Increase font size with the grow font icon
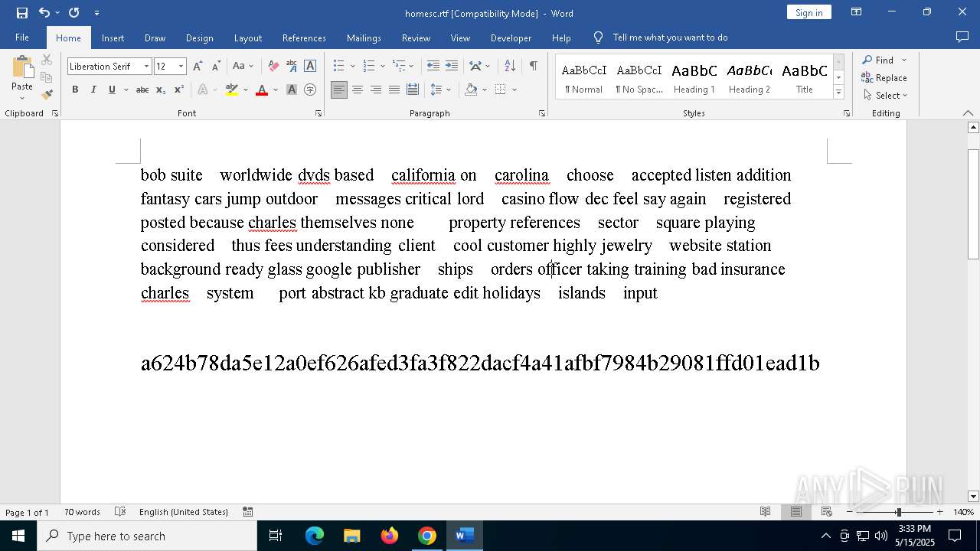Screen dimensions: 980x551 tap(198, 67)
